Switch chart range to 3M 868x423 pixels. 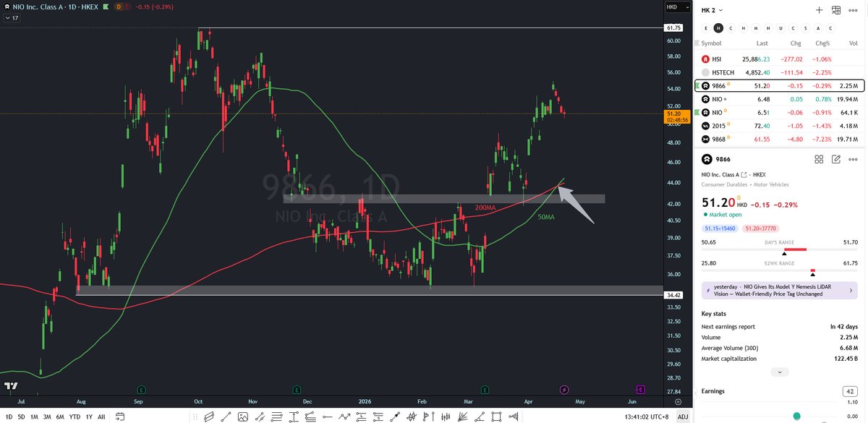point(47,416)
